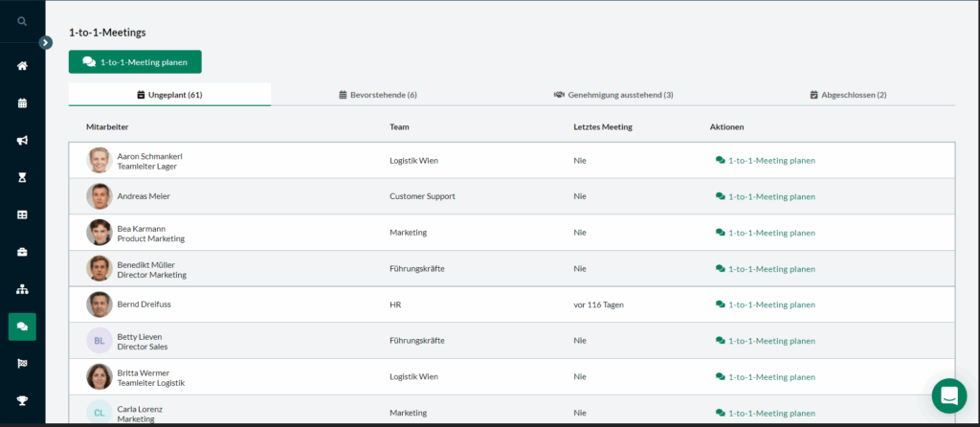Click the Team column header
The width and height of the screenshot is (980, 427).
[x=399, y=127]
